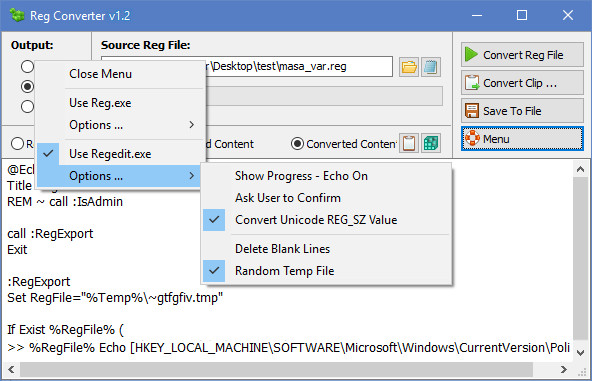The height and width of the screenshot is (381, 592).
Task: Click the vertical scrollbar down arrow
Action: 580,353
